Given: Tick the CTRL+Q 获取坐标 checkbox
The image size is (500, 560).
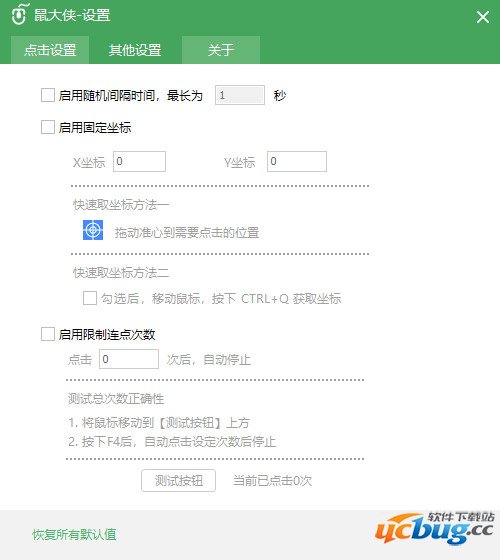Looking at the screenshot, I should point(90,298).
